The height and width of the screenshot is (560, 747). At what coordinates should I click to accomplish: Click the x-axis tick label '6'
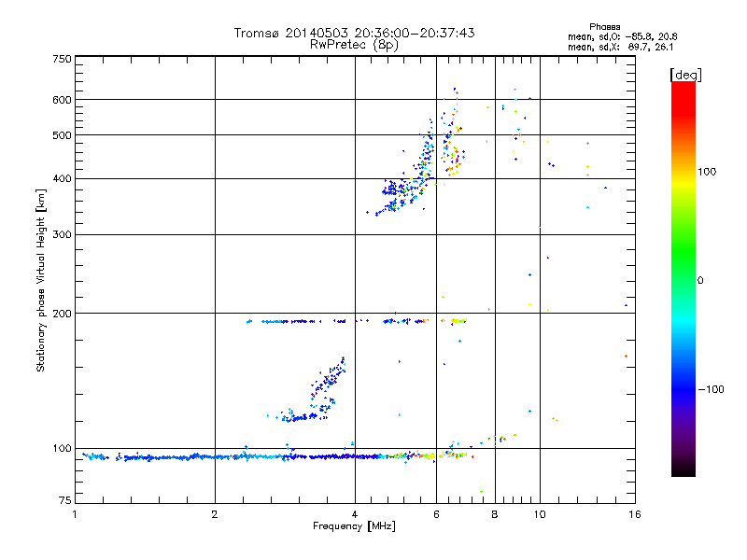pos(436,514)
